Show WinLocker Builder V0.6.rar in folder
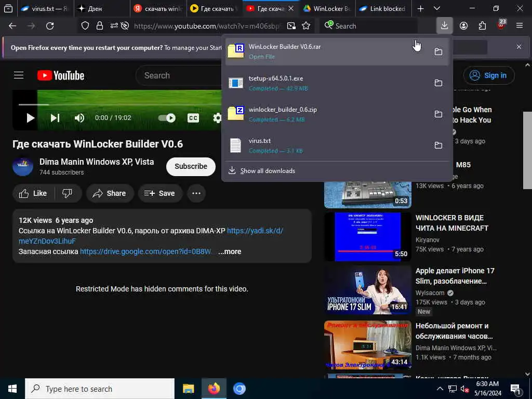The width and height of the screenshot is (532, 399). pos(438,51)
